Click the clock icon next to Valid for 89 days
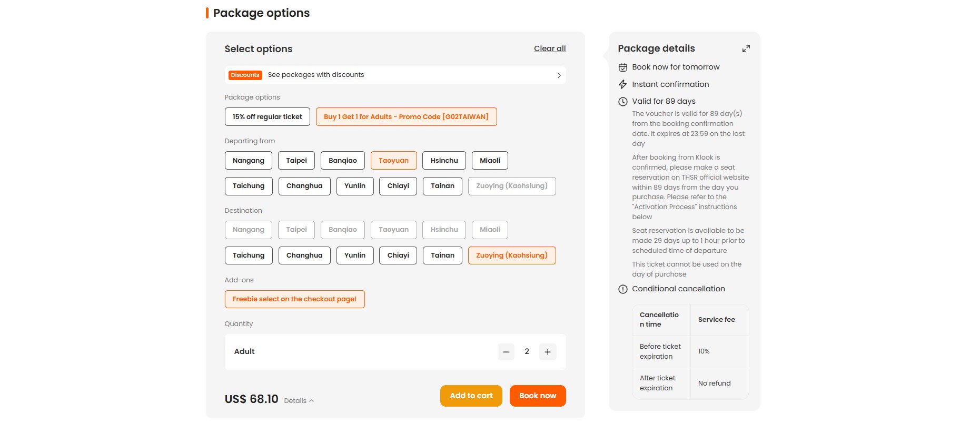Image resolution: width=980 pixels, height=423 pixels. tap(622, 102)
